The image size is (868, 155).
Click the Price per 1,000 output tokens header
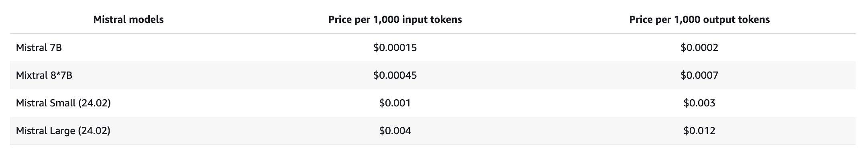(x=699, y=20)
